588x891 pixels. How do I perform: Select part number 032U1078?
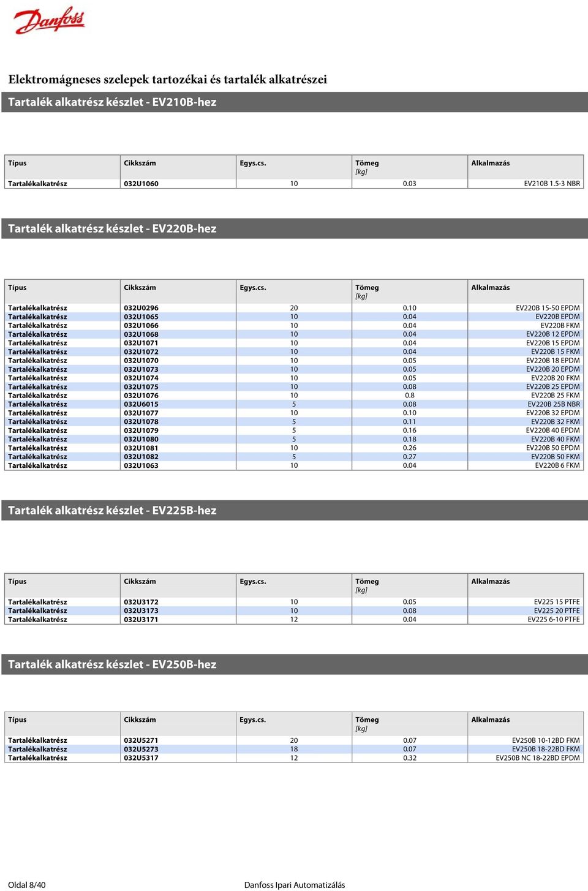[x=141, y=422]
